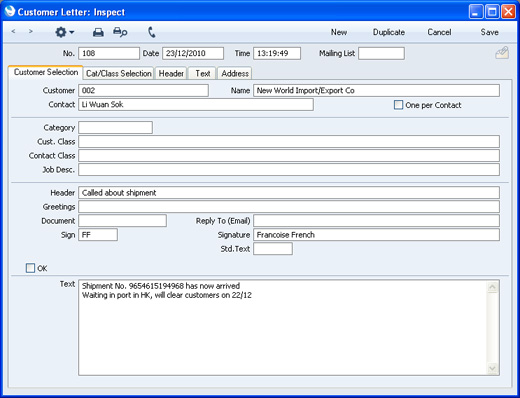The width and height of the screenshot is (520, 398).
Task: Maximize the Customer Letter window
Action: pyautogui.click(x=492, y=12)
